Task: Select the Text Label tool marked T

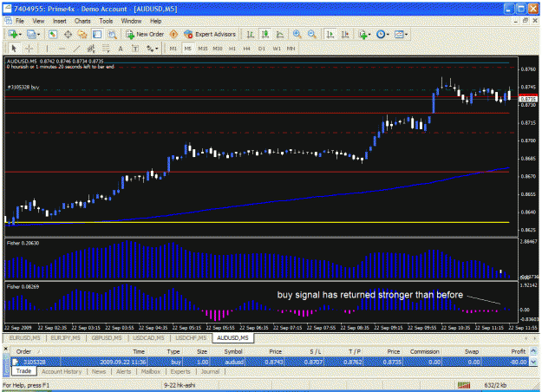Action: (135, 49)
